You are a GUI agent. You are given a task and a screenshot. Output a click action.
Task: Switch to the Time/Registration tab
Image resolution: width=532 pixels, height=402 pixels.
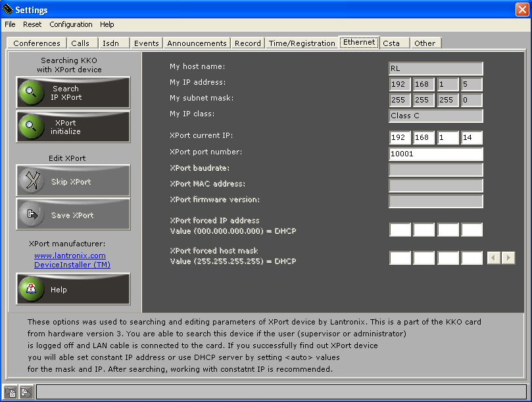tap(302, 43)
